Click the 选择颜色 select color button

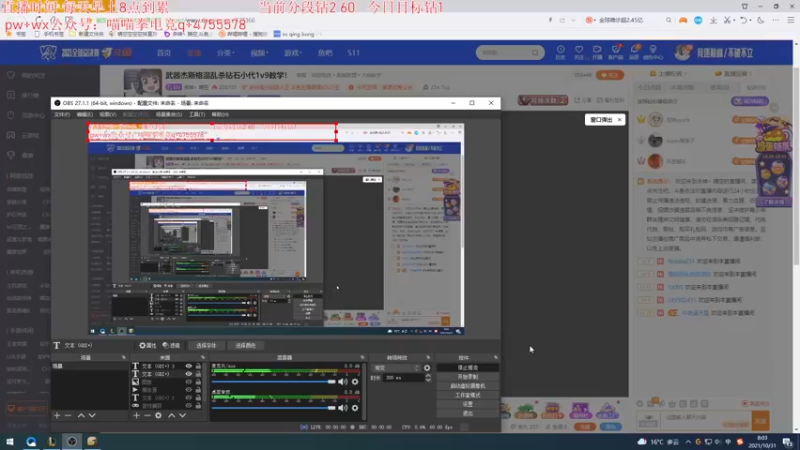coord(245,345)
